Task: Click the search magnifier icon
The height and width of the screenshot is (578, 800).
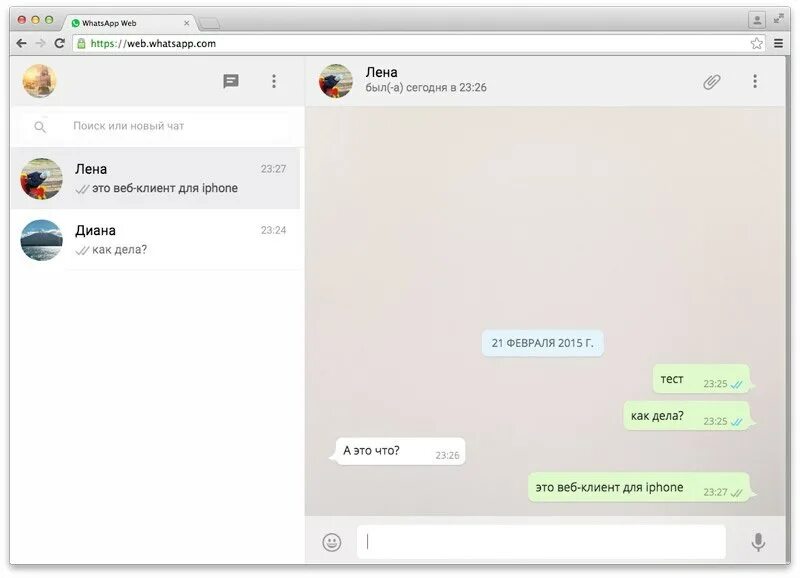Action: coord(40,127)
